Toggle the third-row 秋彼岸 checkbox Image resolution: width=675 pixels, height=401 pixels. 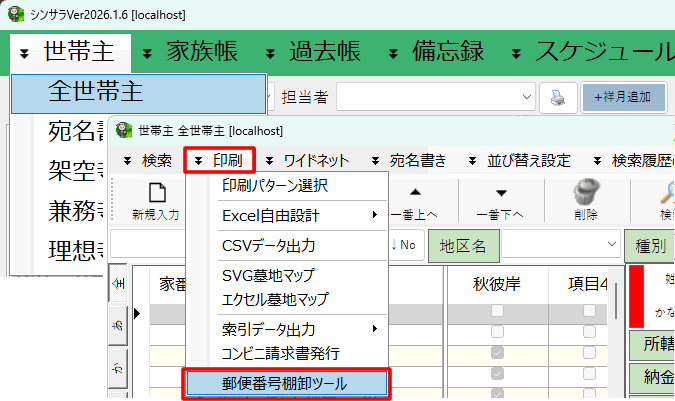pyautogui.click(x=497, y=352)
